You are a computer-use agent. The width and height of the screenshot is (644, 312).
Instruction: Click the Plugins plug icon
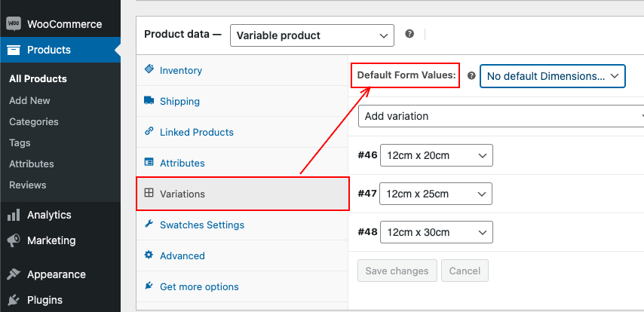click(14, 300)
